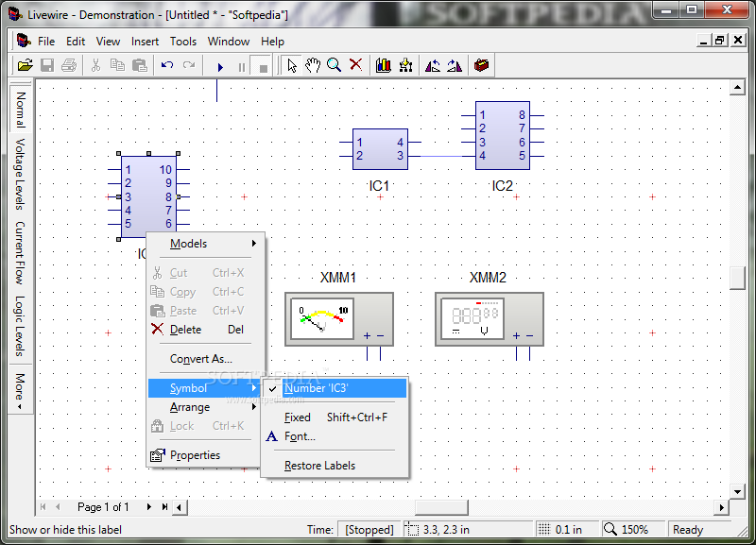
Task: Click the horizontal scrollbar right arrow
Action: click(x=721, y=507)
